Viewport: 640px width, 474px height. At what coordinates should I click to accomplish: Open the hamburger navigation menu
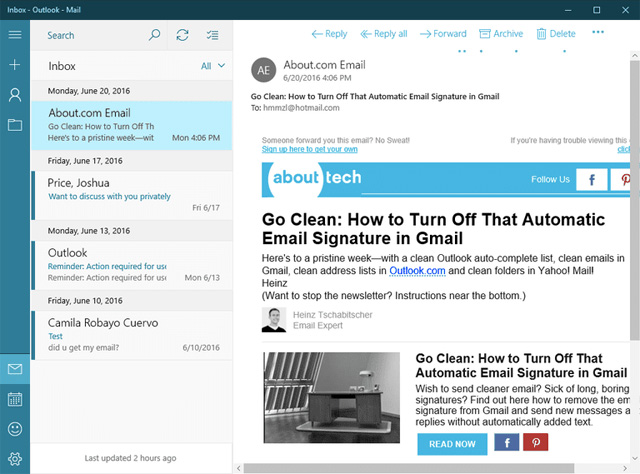(x=15, y=35)
